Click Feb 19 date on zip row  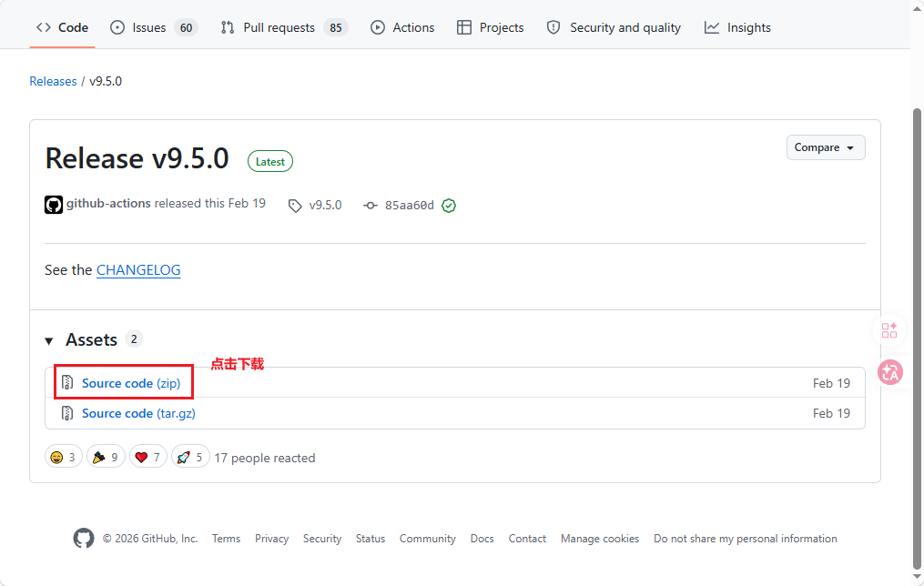pos(831,383)
